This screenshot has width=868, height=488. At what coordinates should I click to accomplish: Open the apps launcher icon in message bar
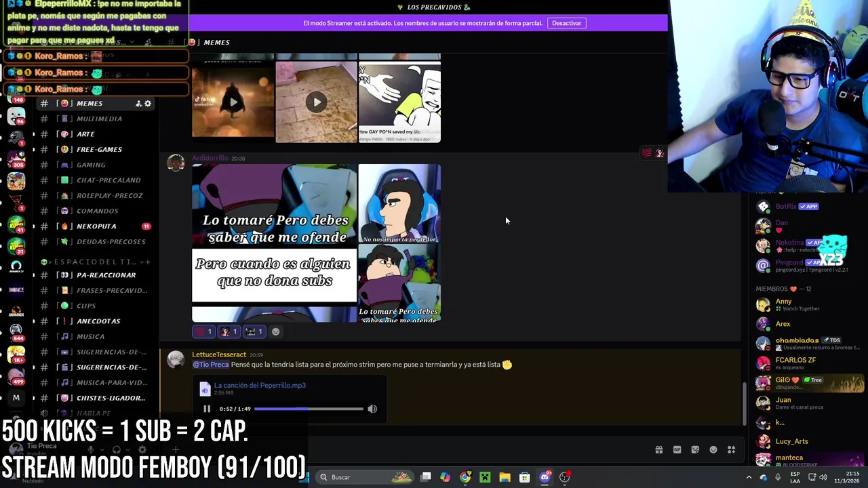(x=732, y=449)
